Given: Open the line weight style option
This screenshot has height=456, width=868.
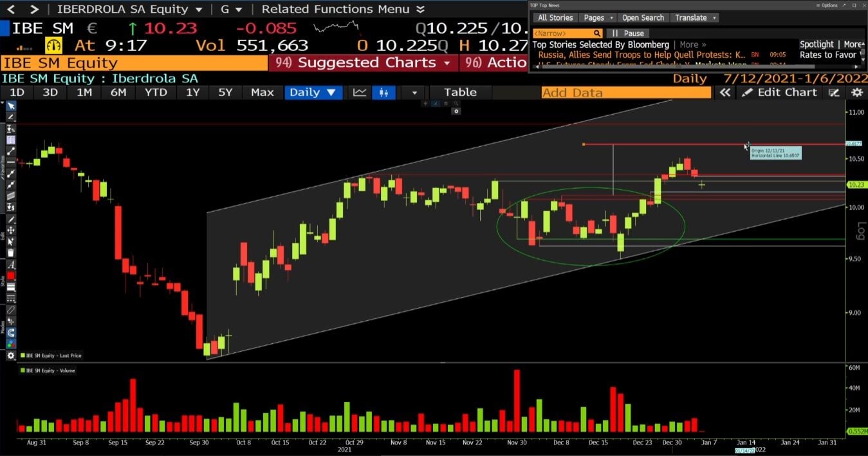Looking at the screenshot, I should click(11, 286).
